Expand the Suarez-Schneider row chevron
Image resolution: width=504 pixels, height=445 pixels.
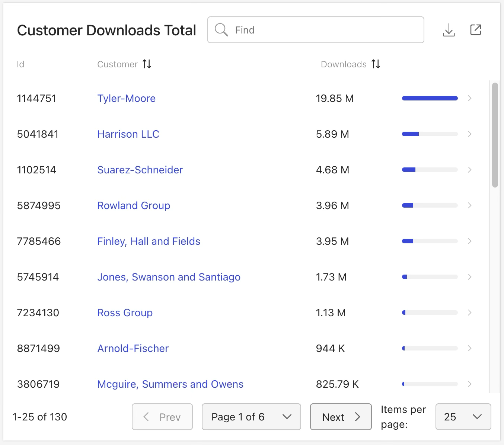470,170
